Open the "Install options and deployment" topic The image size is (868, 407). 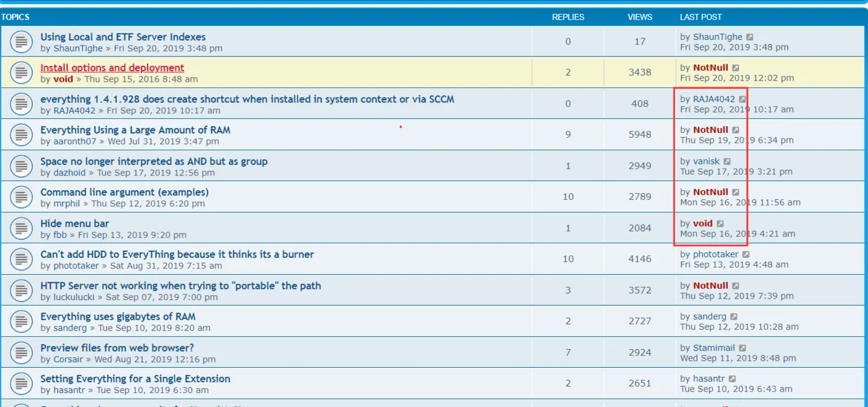[x=112, y=68]
